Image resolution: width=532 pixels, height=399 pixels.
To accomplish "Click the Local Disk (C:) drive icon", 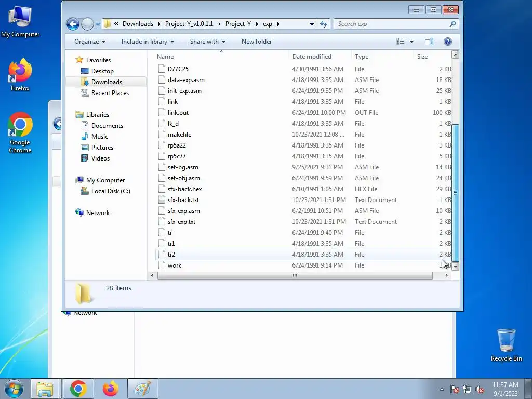I will (x=85, y=191).
